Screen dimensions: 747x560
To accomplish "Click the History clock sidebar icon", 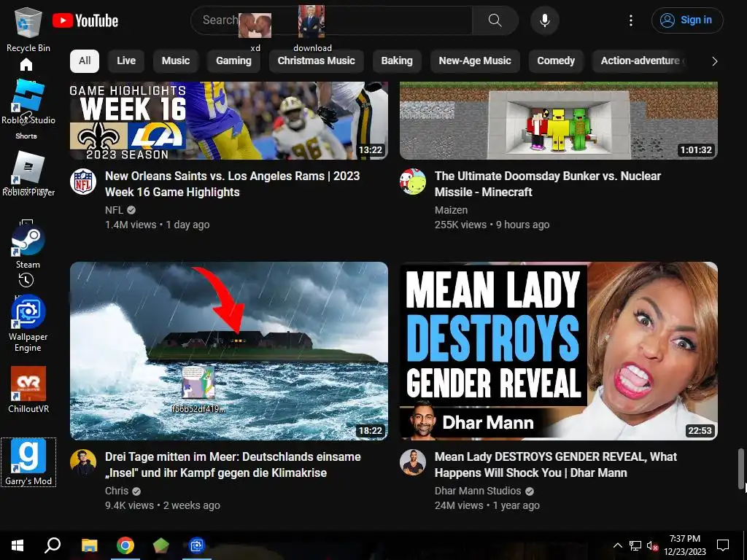I will click(x=26, y=280).
